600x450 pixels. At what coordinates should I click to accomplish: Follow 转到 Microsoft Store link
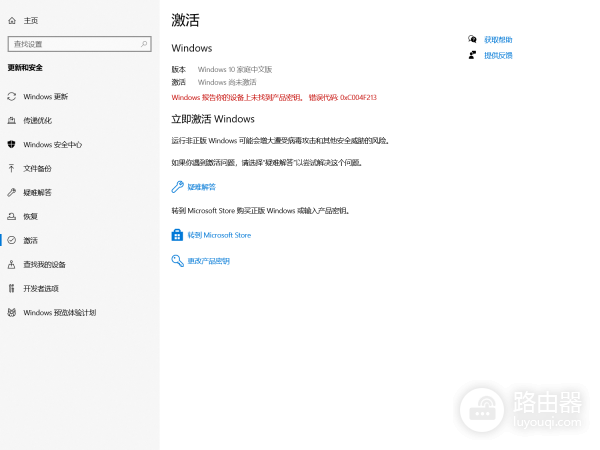click(219, 235)
